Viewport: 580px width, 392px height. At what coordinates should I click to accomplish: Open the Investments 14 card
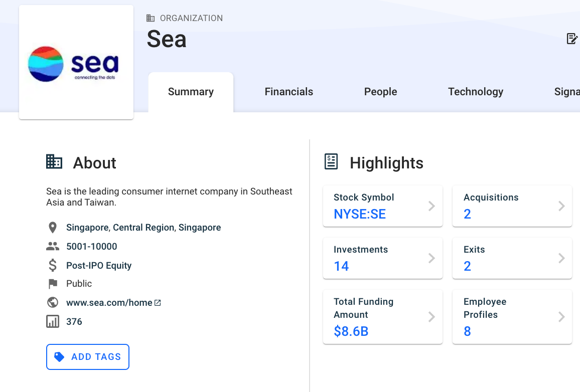[x=382, y=258]
